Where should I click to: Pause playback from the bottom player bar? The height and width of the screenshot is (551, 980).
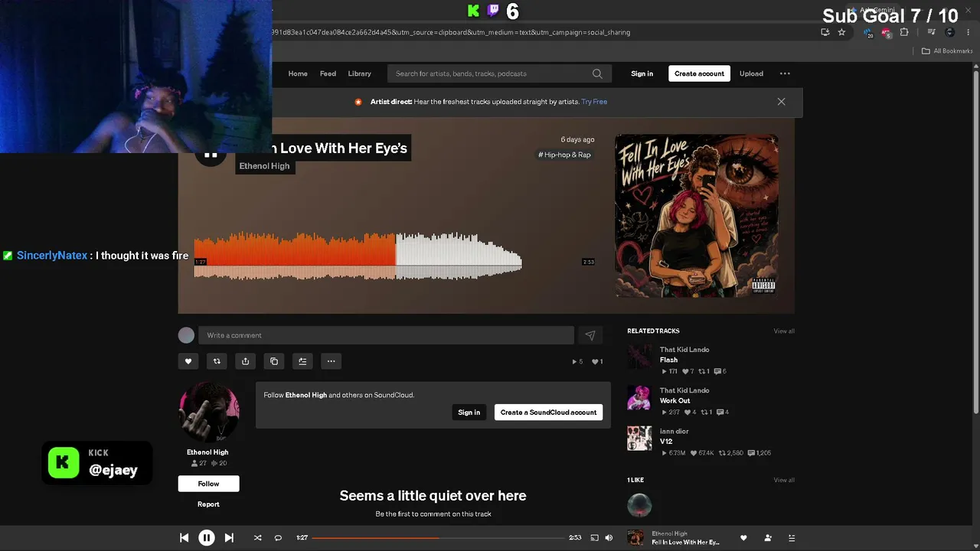207,538
